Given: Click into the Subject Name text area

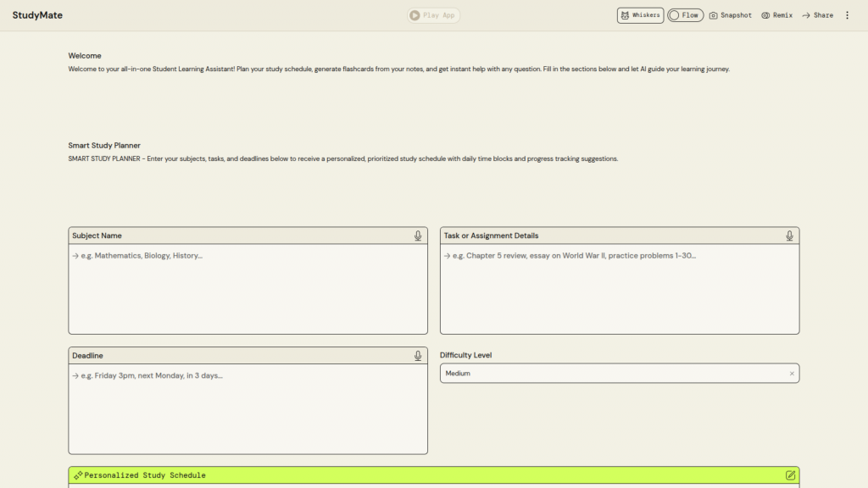Looking at the screenshot, I should coord(248,288).
